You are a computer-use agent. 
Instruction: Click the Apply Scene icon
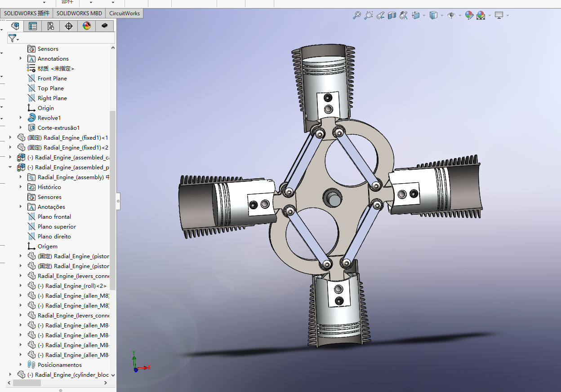pos(481,15)
